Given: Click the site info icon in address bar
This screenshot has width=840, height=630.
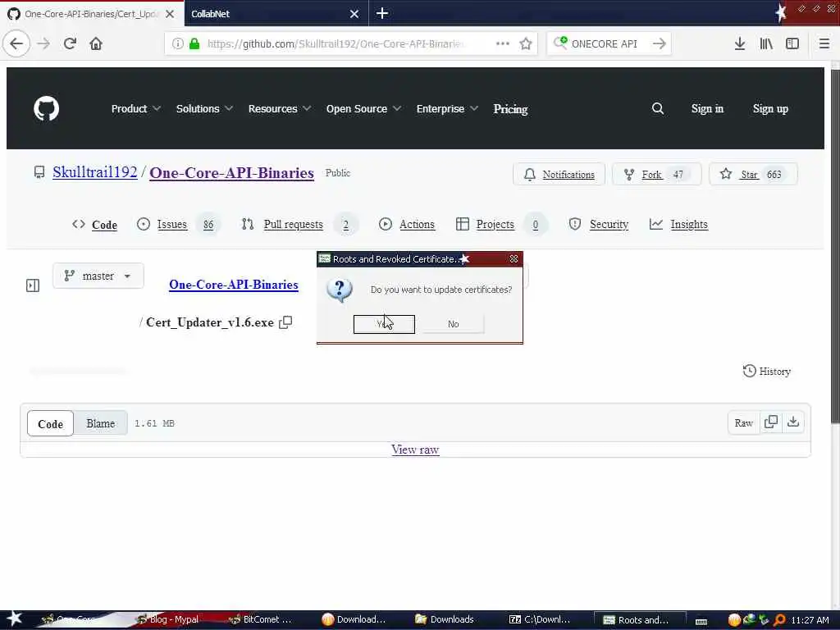Looking at the screenshot, I should (x=177, y=43).
